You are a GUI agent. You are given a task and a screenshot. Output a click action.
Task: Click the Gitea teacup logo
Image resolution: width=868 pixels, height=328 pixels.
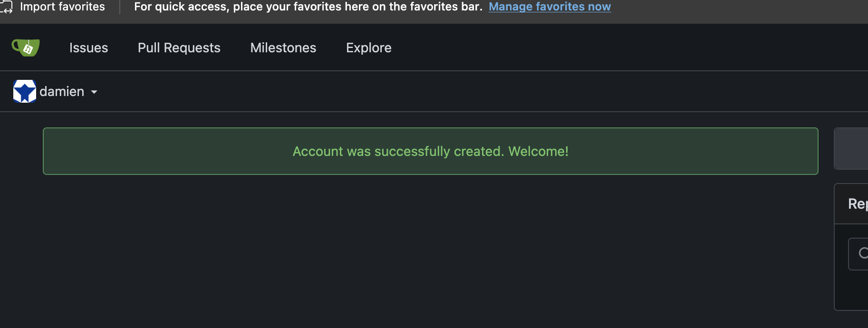tap(26, 48)
